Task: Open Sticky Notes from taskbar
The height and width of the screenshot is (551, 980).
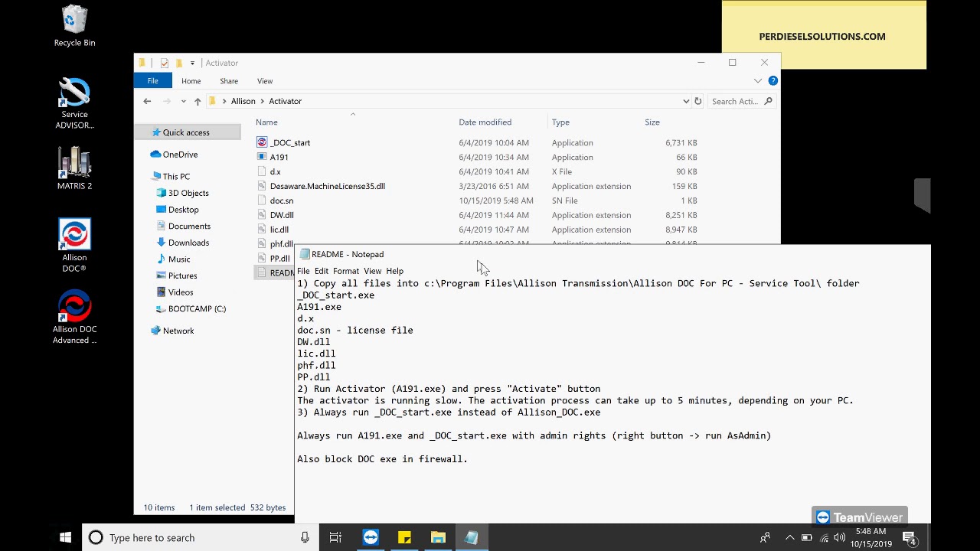Action: coord(404,537)
